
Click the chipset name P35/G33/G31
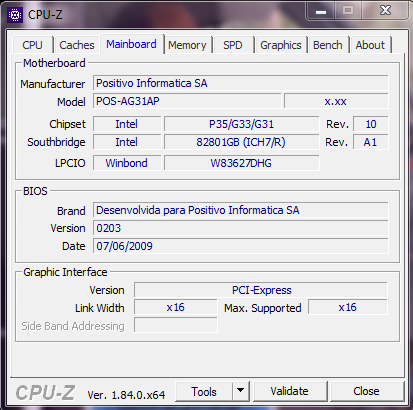pyautogui.click(x=241, y=124)
